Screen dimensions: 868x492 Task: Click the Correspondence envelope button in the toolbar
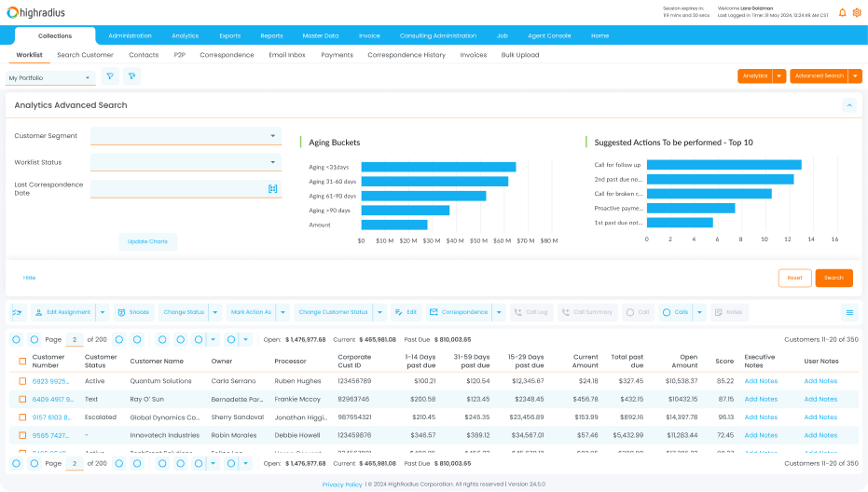click(459, 312)
